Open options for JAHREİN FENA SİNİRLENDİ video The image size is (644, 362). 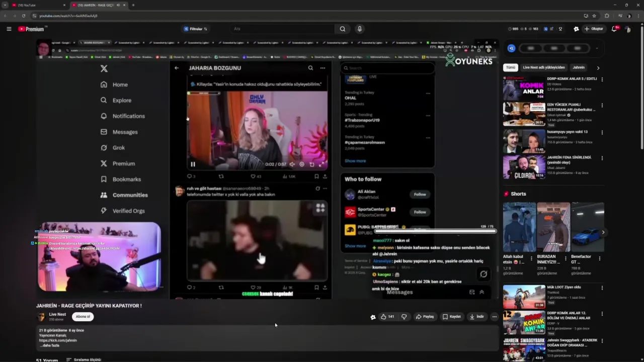(602, 158)
